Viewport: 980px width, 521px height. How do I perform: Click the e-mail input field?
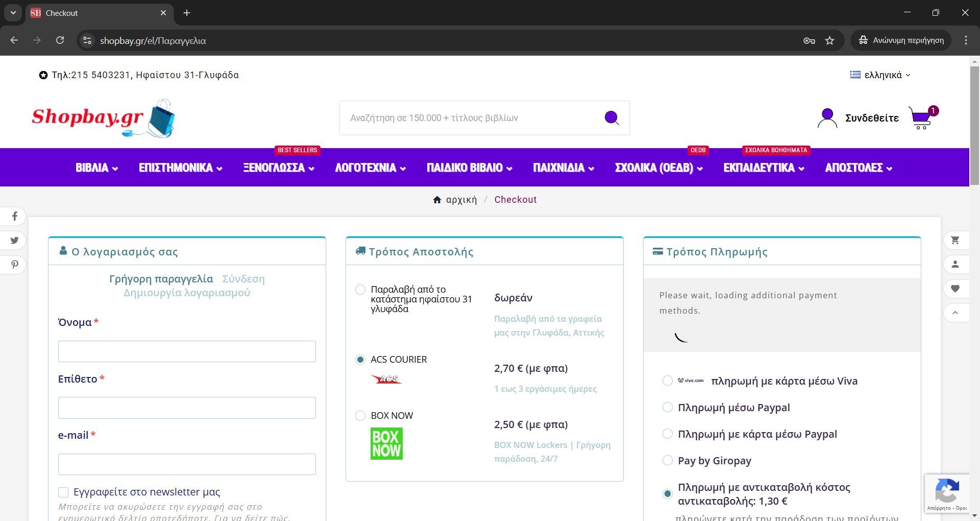[x=187, y=464]
